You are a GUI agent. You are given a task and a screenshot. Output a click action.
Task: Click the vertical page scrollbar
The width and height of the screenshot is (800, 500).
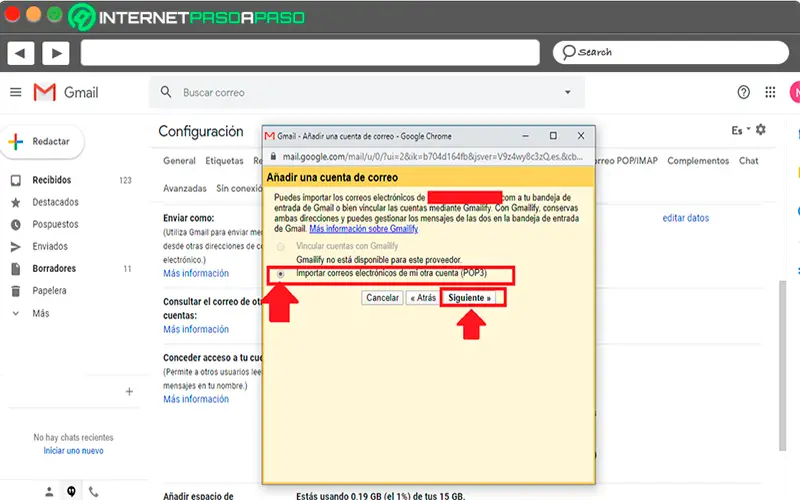pos(782,365)
